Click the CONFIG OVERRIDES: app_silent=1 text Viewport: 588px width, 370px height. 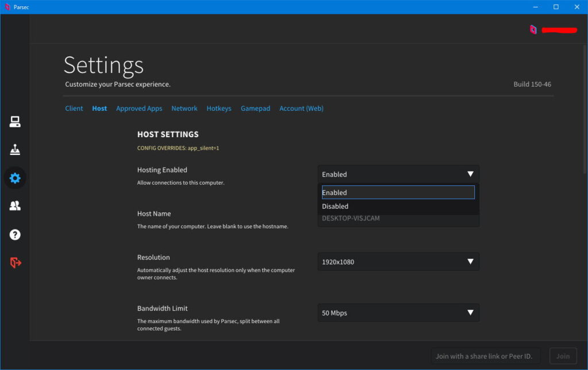(178, 148)
